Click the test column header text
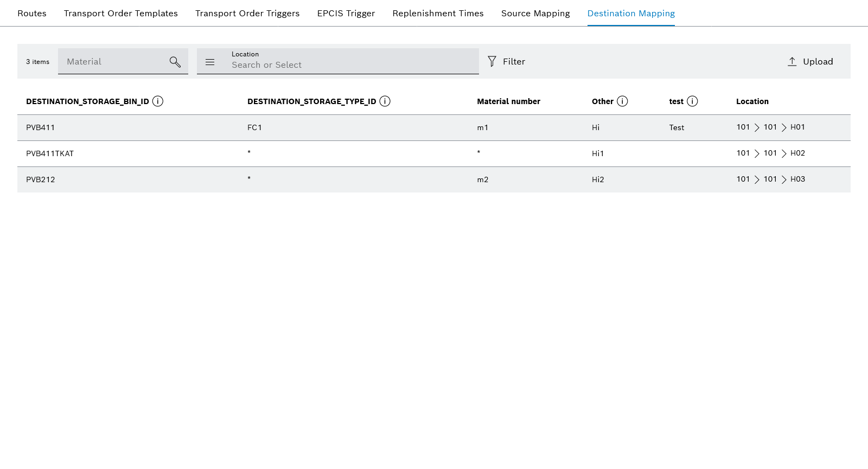 (x=676, y=101)
